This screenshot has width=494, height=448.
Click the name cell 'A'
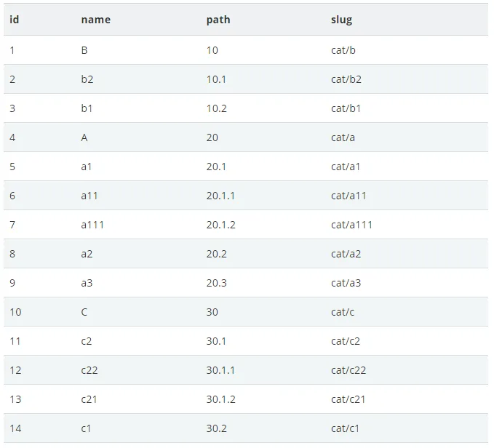(84, 137)
